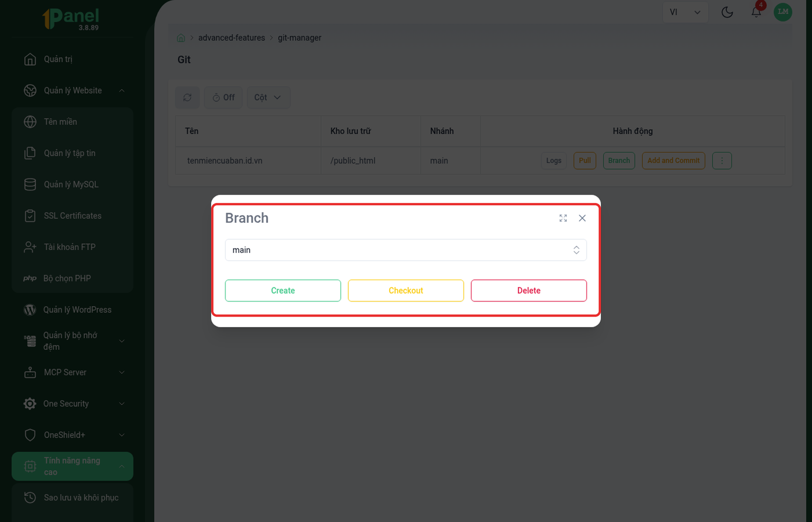Click the 1Panel logo
This screenshot has width=812, height=522.
(71, 19)
